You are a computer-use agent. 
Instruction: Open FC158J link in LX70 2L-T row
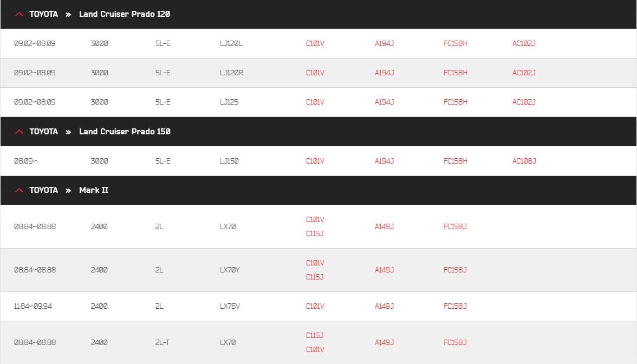point(454,342)
